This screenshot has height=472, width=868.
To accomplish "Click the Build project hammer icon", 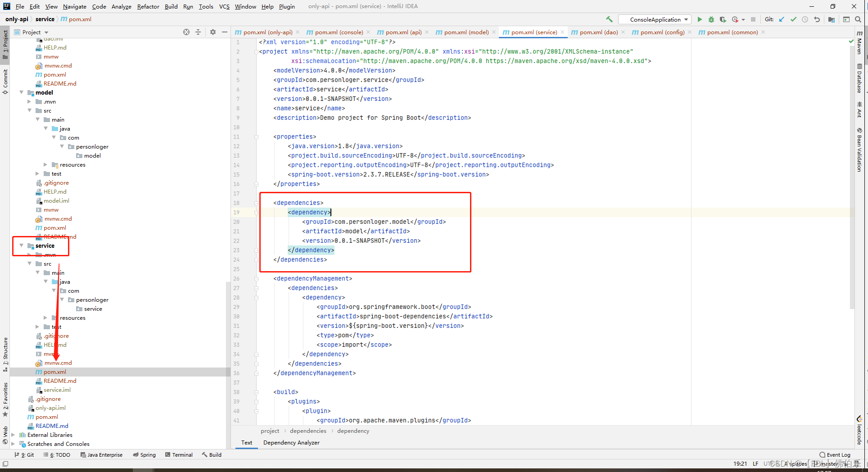I will point(610,19).
